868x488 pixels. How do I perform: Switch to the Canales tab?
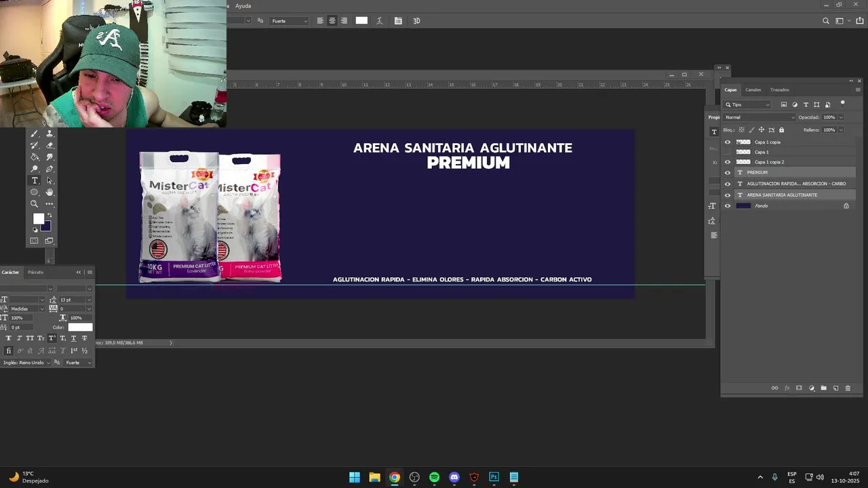click(x=753, y=89)
